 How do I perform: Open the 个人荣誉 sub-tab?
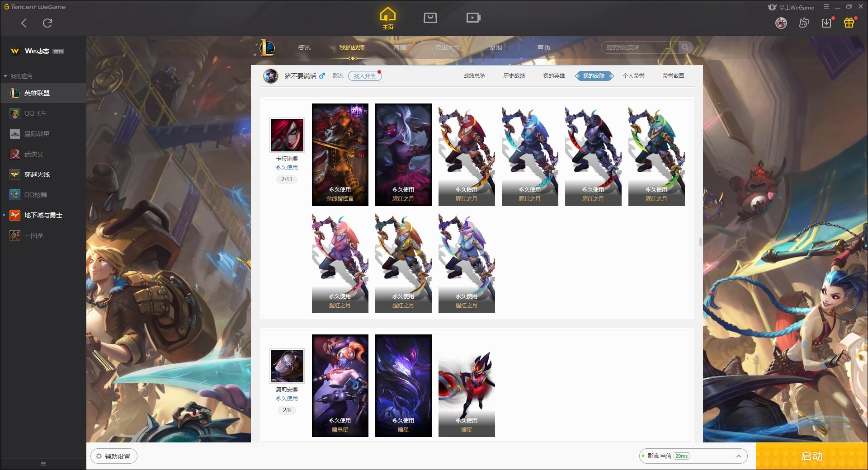click(633, 76)
